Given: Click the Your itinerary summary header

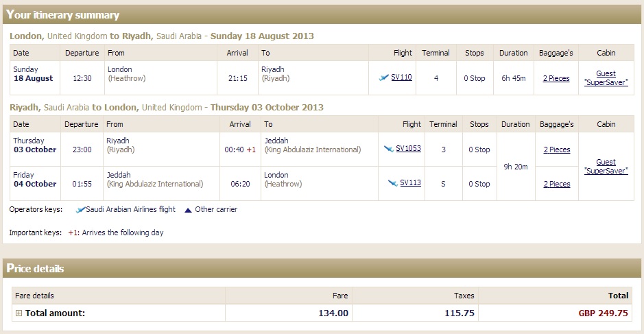Looking at the screenshot, I should [62, 15].
